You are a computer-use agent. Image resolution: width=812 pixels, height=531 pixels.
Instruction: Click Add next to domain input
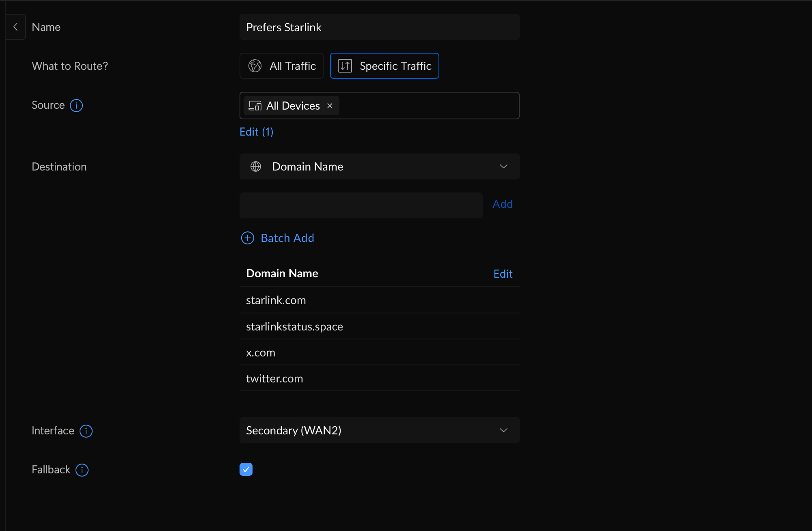(502, 204)
